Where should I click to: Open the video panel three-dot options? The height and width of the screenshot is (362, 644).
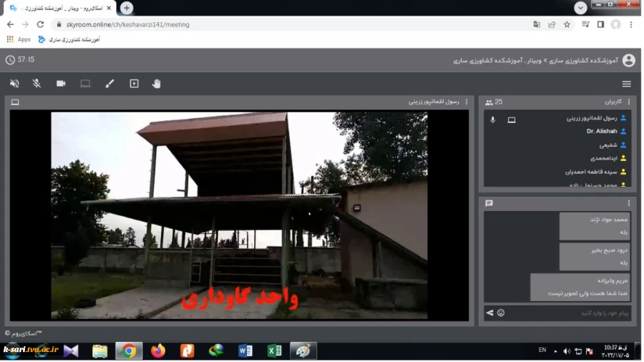pyautogui.click(x=466, y=102)
